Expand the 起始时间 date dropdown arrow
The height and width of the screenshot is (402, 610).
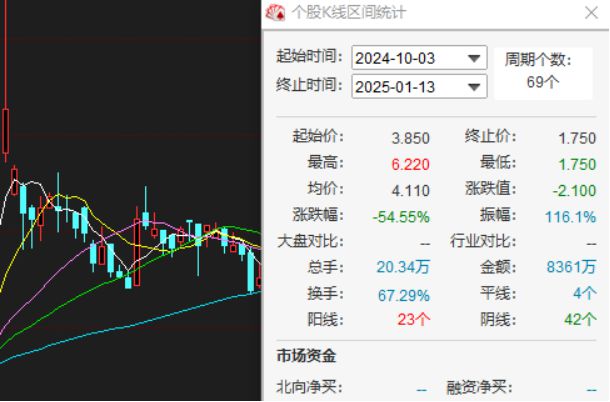(473, 58)
